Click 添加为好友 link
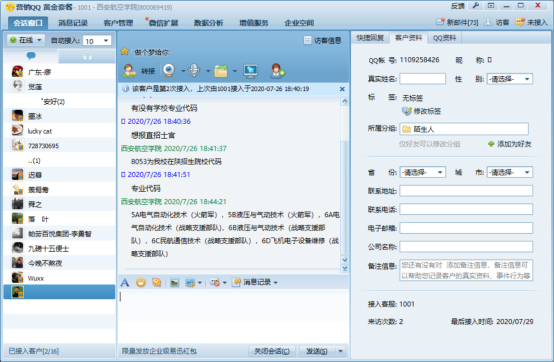Viewport: 554px width, 362px height. (510, 144)
